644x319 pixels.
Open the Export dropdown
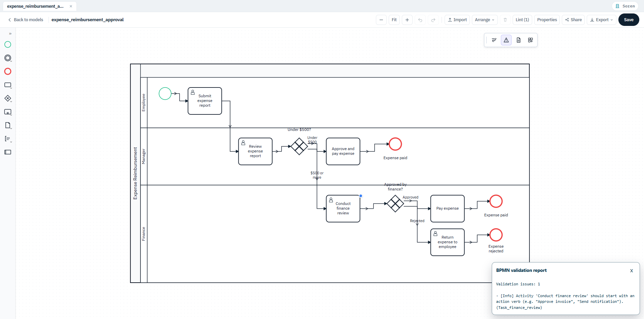point(602,20)
